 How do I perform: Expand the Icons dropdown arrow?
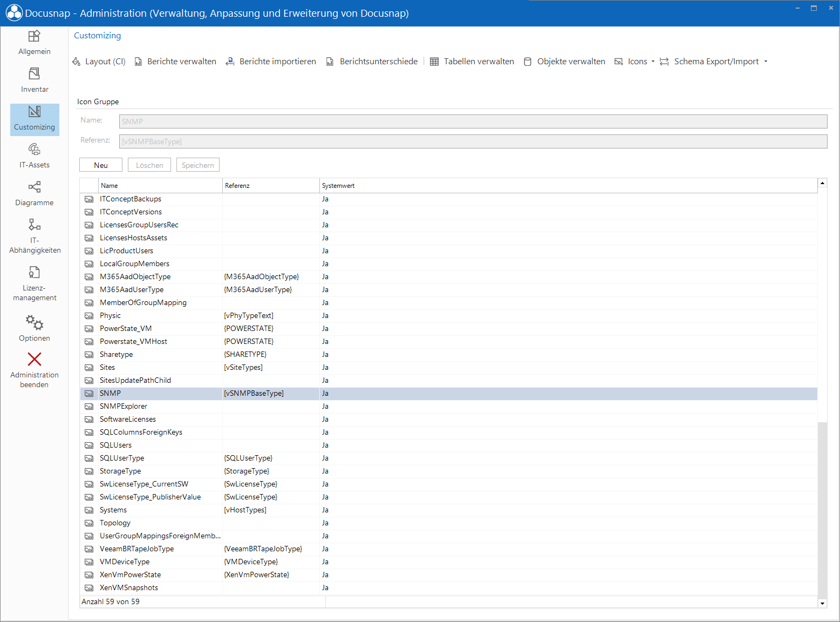coord(653,62)
